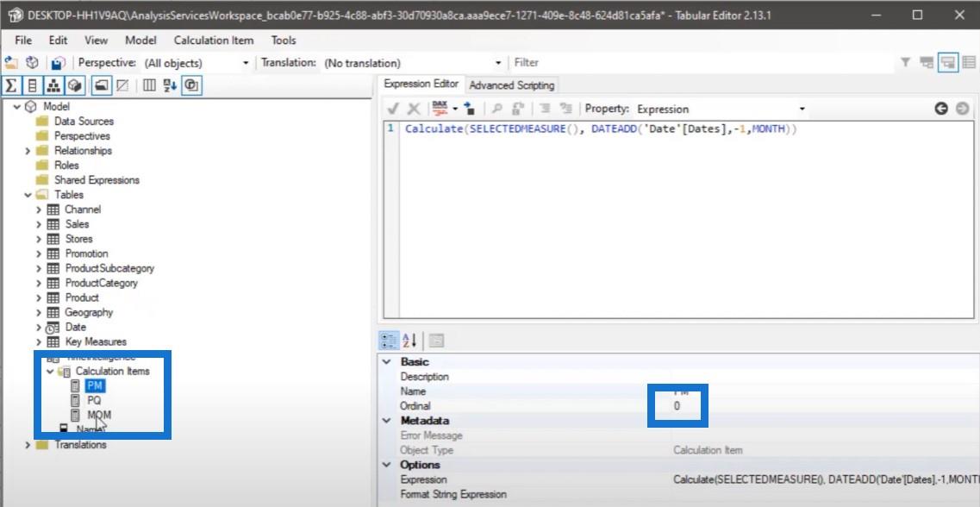Sort property grid alphabetically
Image resolution: width=980 pixels, height=507 pixels.
point(410,341)
